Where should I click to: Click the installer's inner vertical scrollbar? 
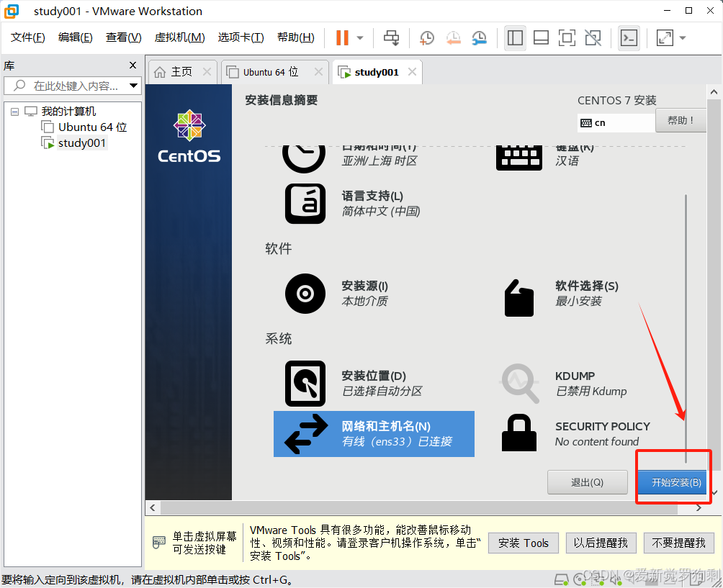(x=686, y=328)
